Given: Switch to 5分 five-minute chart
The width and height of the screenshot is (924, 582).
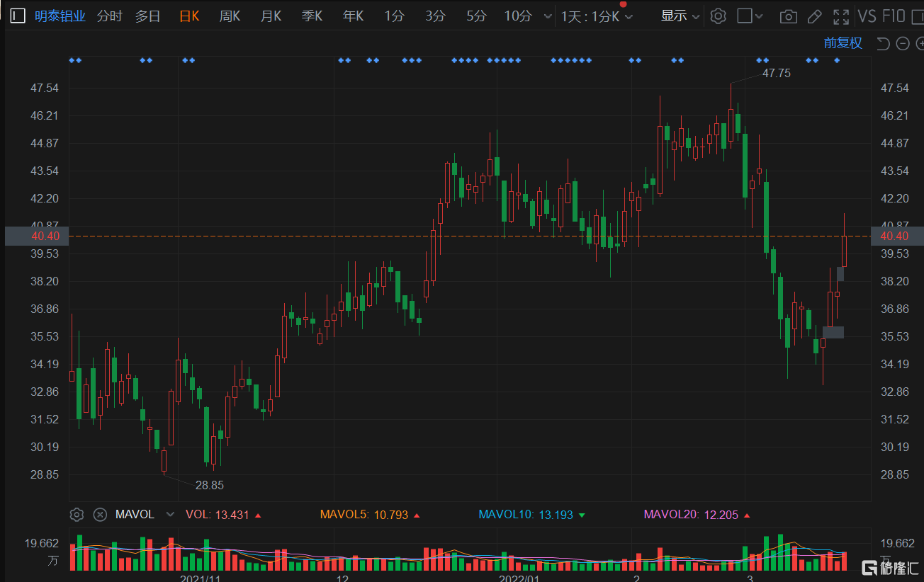Looking at the screenshot, I should pyautogui.click(x=476, y=16).
